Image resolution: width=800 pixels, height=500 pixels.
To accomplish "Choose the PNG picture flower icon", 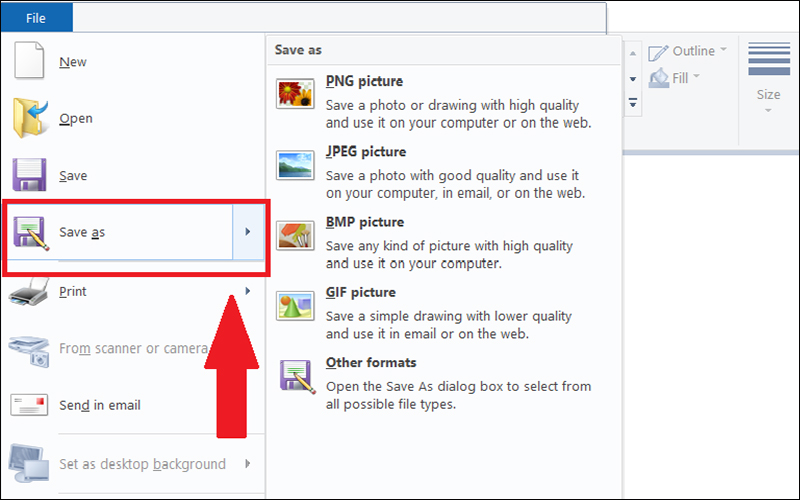I will [x=295, y=94].
